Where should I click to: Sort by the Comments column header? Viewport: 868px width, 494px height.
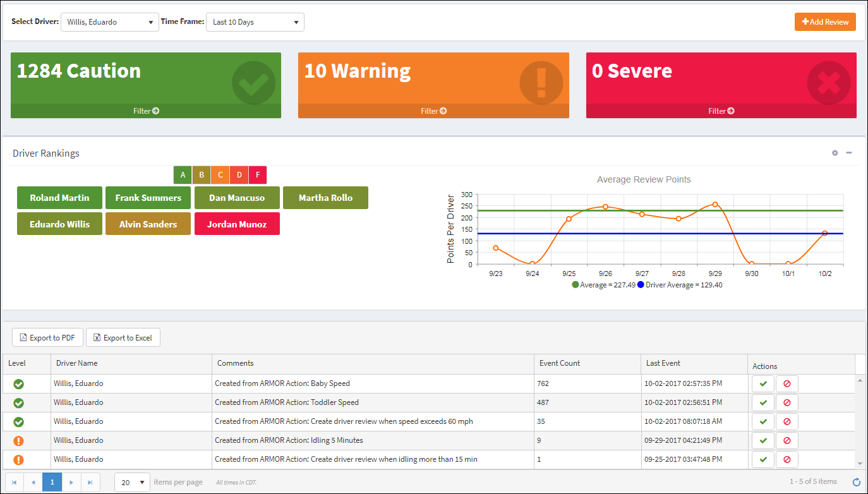click(x=373, y=363)
